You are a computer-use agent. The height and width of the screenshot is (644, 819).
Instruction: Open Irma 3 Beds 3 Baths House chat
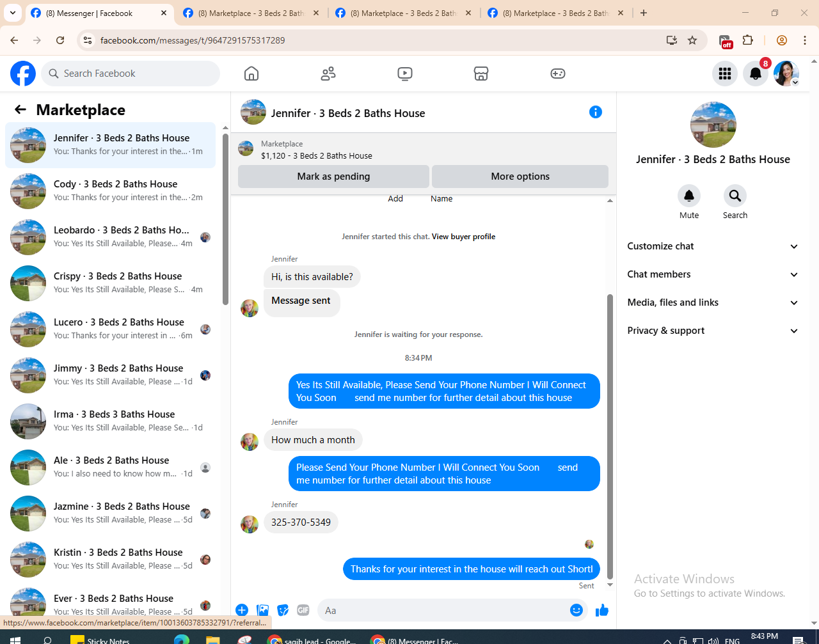coord(110,421)
